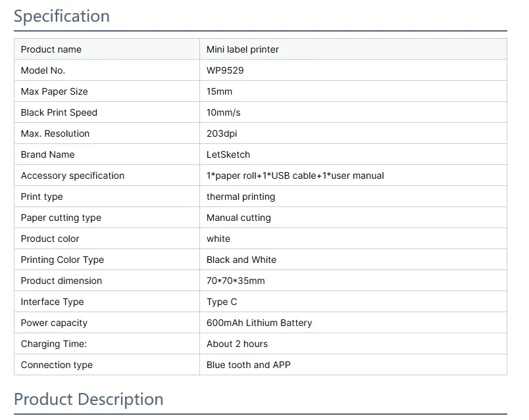
Task: Click the 10mm/s print speed value
Action: coord(223,112)
